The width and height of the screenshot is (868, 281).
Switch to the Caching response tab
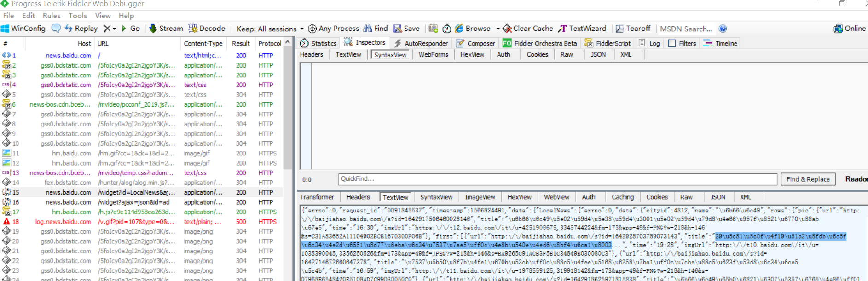coord(623,197)
